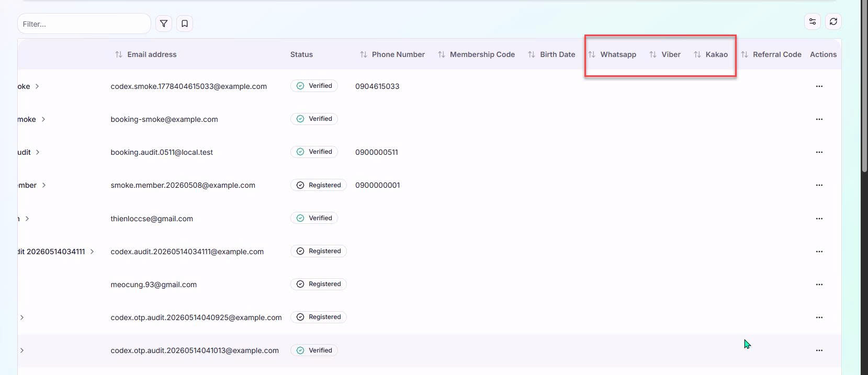Click the Kakao column header label

click(717, 54)
